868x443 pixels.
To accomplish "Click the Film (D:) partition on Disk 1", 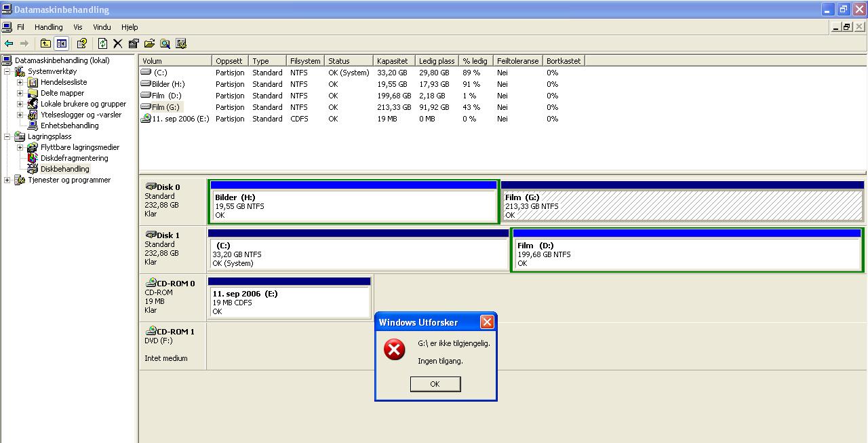I will pyautogui.click(x=687, y=250).
